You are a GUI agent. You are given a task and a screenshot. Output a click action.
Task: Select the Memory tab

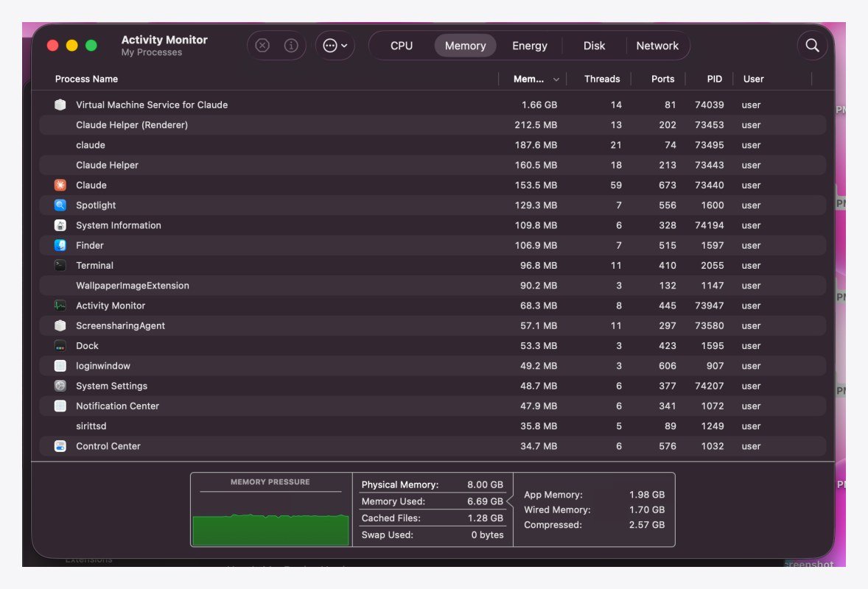(x=465, y=46)
